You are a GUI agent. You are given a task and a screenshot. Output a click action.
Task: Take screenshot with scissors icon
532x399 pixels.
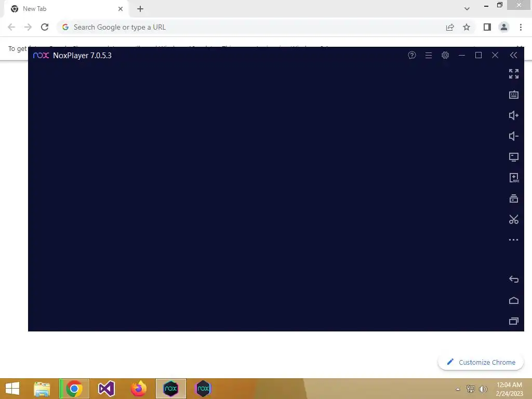click(x=514, y=219)
